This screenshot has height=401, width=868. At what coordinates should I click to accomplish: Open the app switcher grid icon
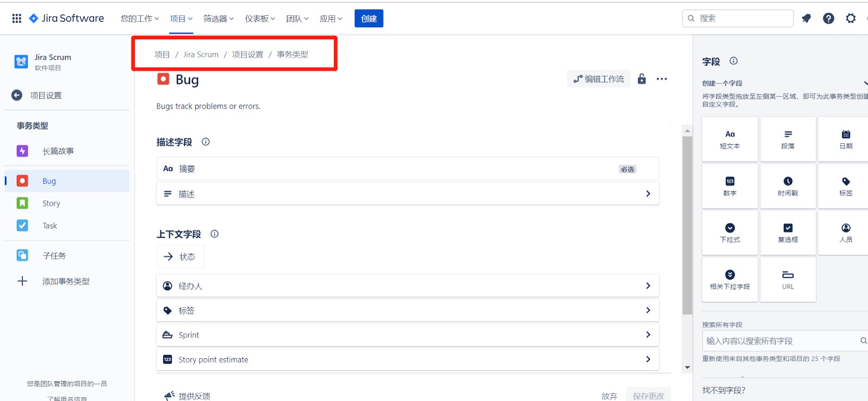coord(17,18)
